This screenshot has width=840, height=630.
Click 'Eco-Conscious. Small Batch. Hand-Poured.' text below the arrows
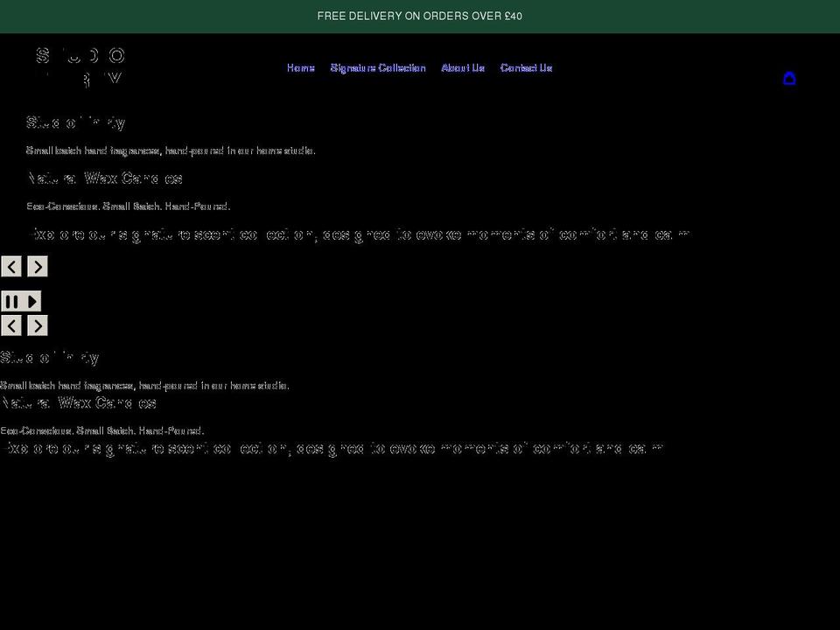point(102,430)
